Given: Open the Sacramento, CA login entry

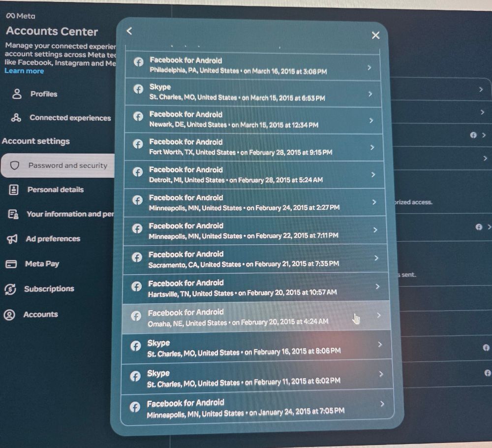Looking at the screenshot, I should tap(255, 259).
